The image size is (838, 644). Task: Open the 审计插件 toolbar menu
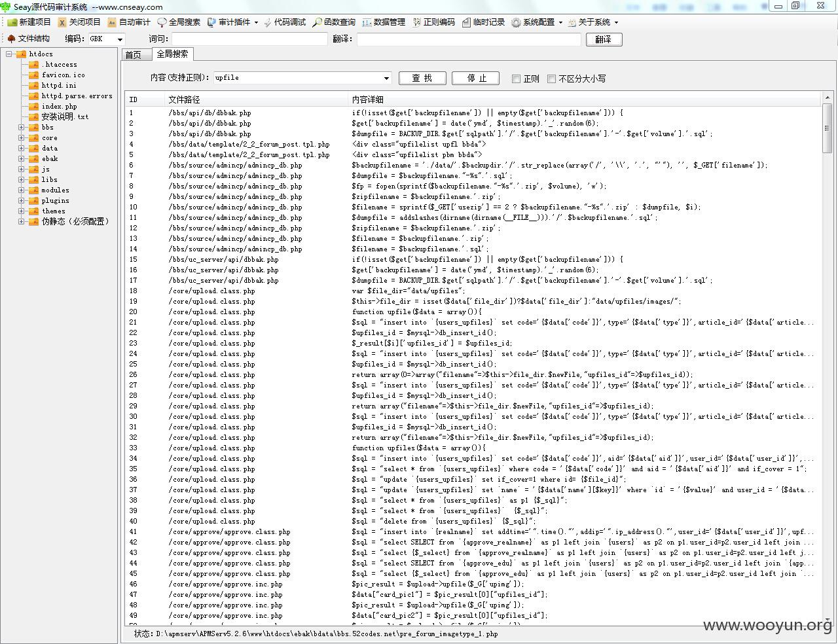233,22
